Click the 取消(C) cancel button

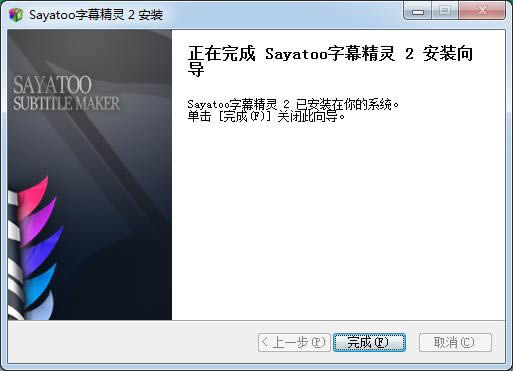[x=455, y=342]
